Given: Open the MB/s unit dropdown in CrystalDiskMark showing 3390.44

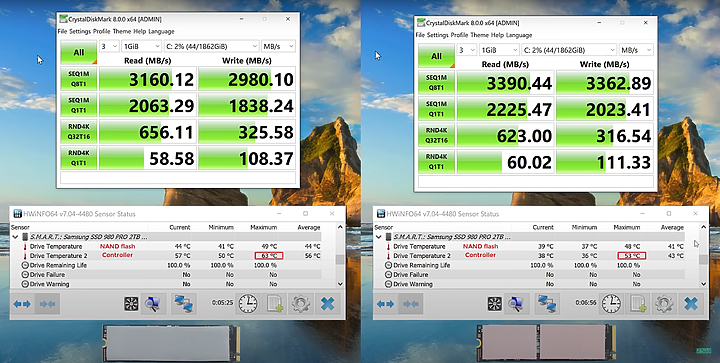Looking at the screenshot, I should tap(636, 50).
